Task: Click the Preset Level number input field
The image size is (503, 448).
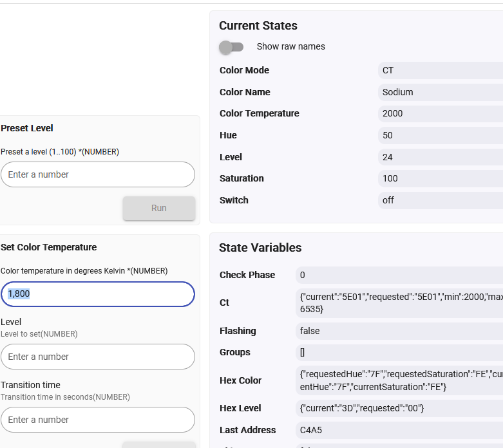Action: 98,174
